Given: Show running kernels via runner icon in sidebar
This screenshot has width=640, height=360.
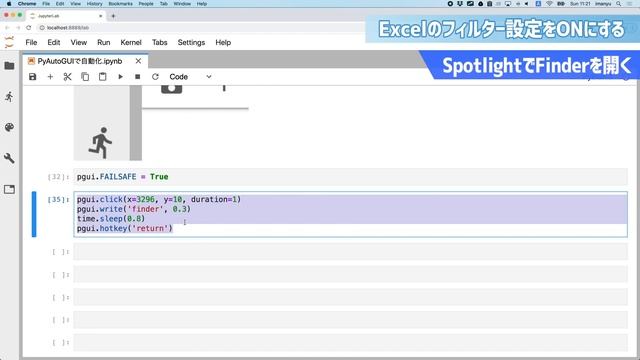Looking at the screenshot, I should pyautogui.click(x=9, y=97).
